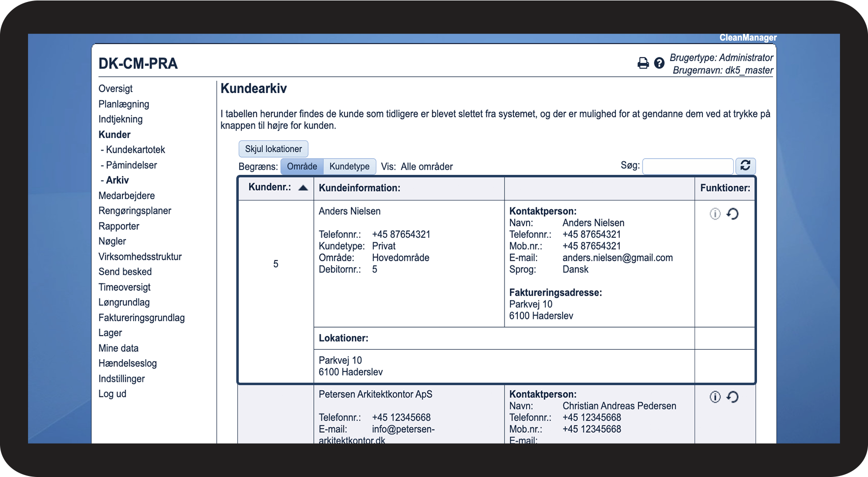Sort by Kundenr. using arrow icon
This screenshot has height=477, width=868.
pos(303,188)
